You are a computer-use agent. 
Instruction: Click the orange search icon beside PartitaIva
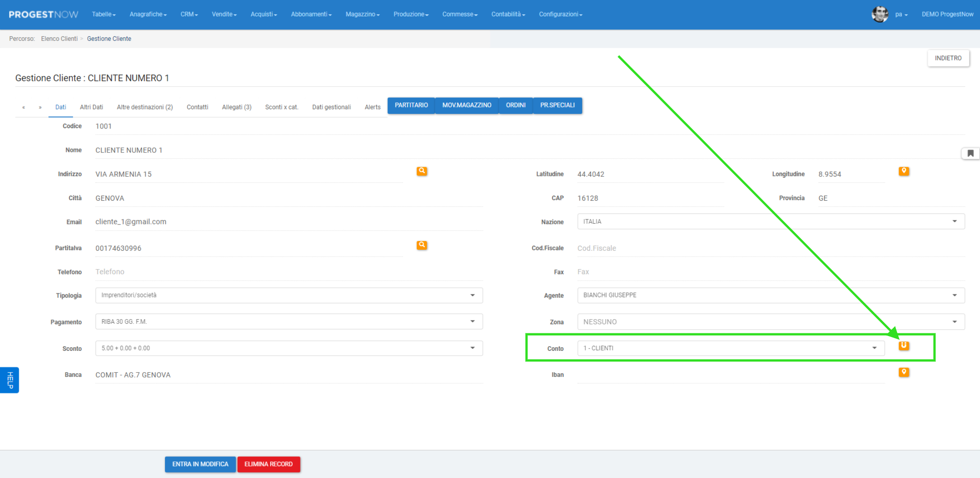tap(421, 245)
